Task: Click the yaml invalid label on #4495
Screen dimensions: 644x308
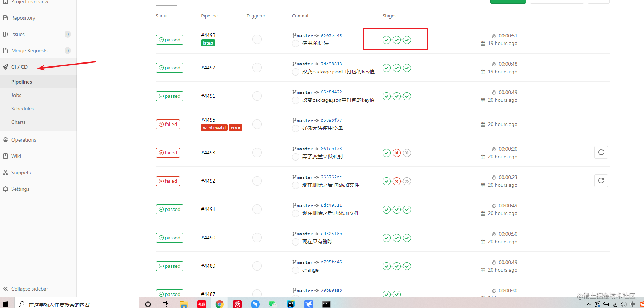Action: 214,128
